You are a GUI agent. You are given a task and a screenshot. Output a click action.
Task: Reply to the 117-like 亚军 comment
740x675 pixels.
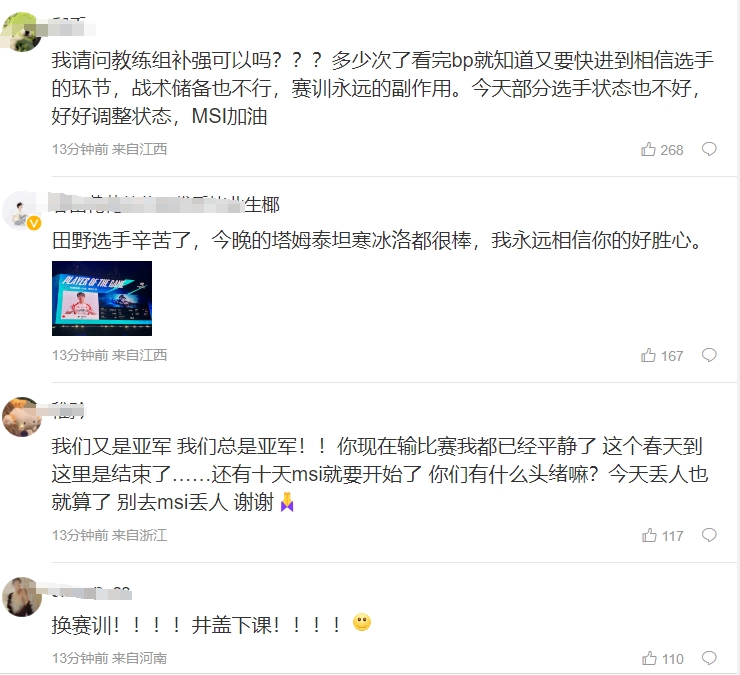tap(709, 535)
